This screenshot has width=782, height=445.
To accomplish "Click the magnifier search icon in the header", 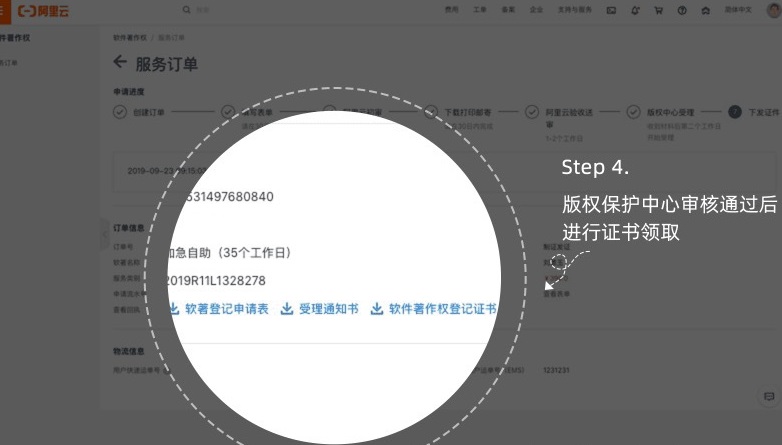I will click(x=187, y=9).
